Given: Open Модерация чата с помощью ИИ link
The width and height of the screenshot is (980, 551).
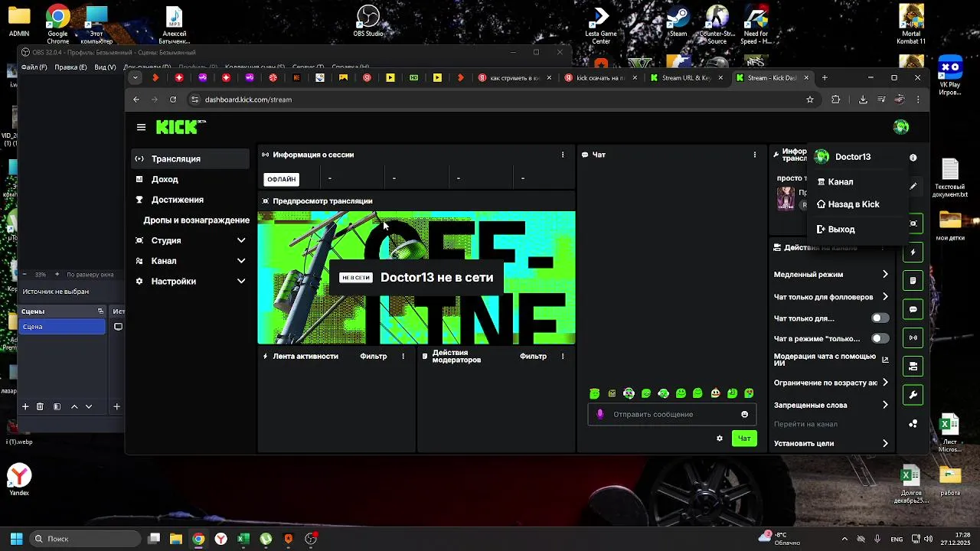Looking at the screenshot, I should point(831,360).
